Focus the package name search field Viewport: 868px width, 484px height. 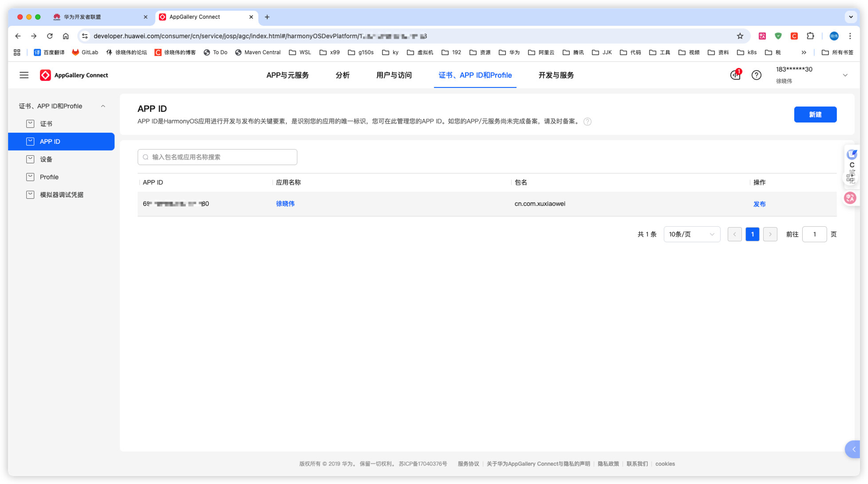click(x=217, y=157)
